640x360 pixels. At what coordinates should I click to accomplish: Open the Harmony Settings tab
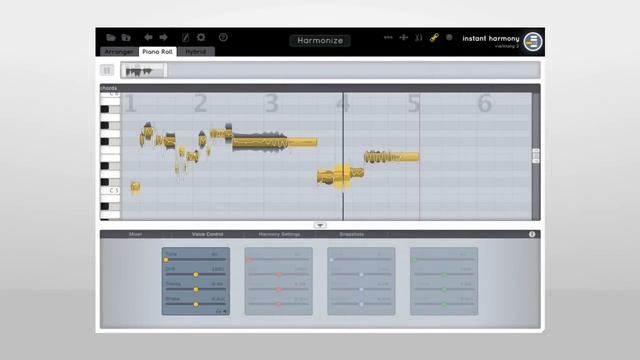pos(280,234)
